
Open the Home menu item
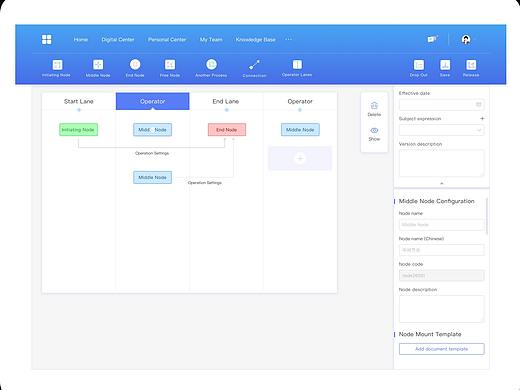[81, 40]
